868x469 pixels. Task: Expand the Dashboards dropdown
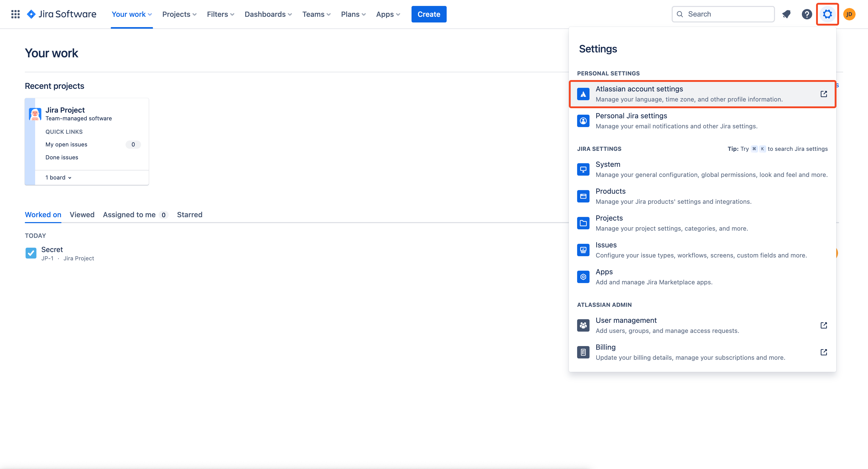[x=268, y=14]
